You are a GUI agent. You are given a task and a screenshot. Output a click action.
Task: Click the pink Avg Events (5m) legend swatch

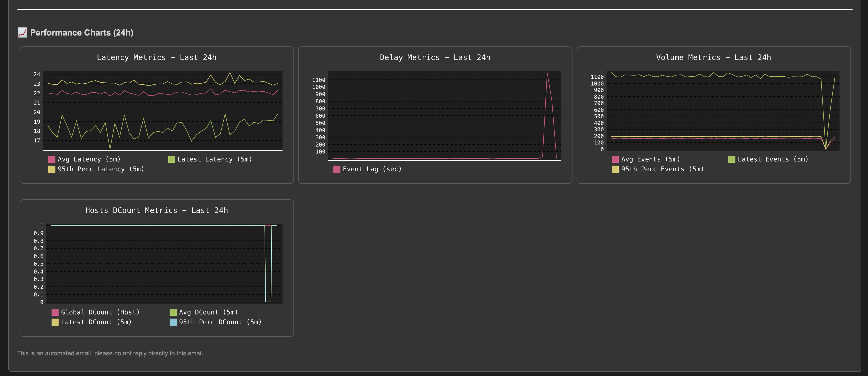click(615, 159)
